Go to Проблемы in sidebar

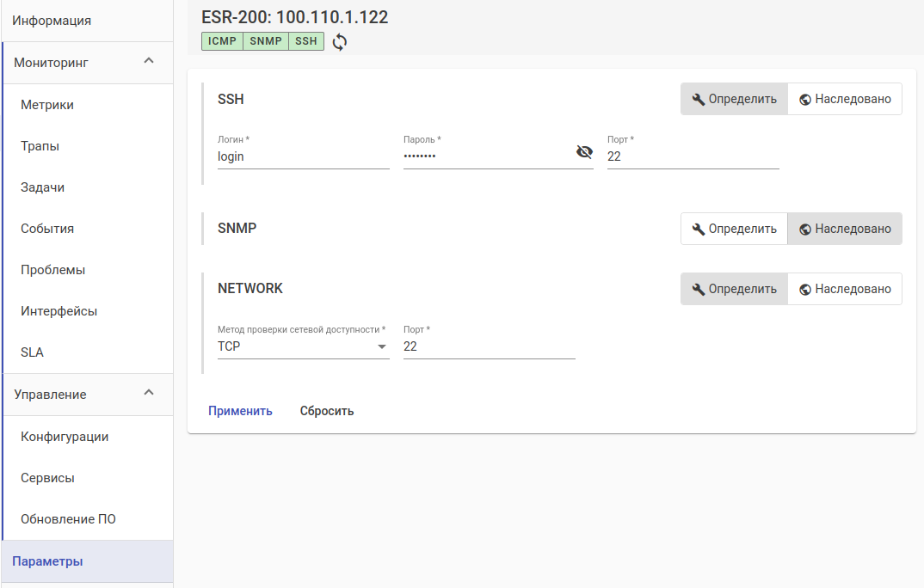coord(89,270)
